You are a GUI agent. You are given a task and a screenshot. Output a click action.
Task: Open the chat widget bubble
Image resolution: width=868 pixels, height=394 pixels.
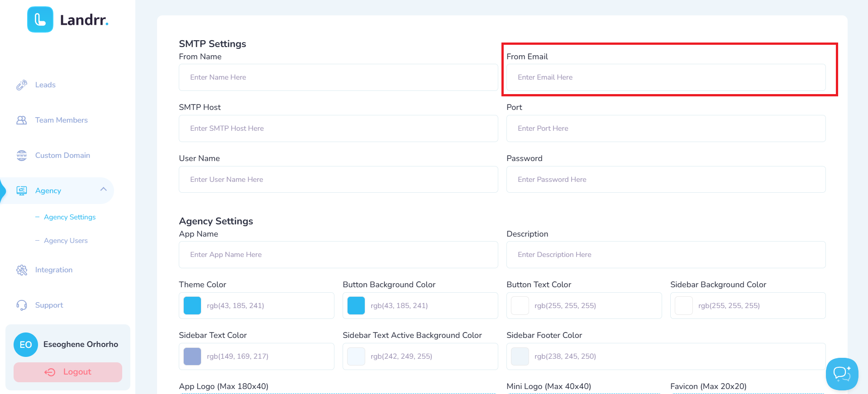click(x=842, y=374)
